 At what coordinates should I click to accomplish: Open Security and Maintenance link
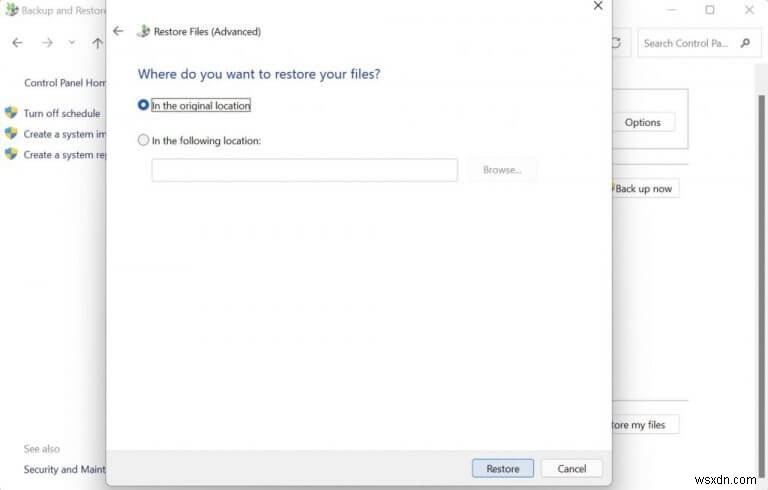tap(65, 469)
